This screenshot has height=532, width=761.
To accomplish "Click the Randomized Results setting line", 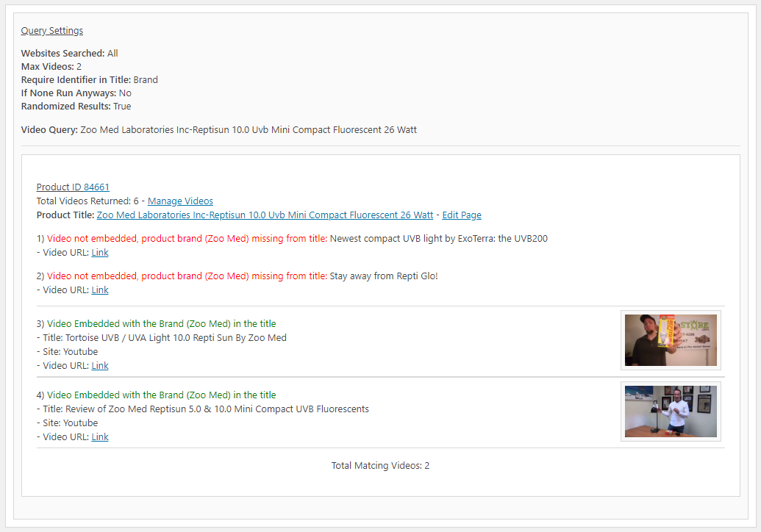I will (76, 107).
